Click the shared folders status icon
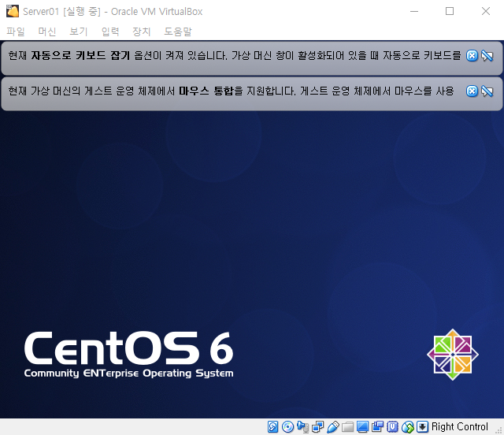504x435 pixels. click(347, 426)
